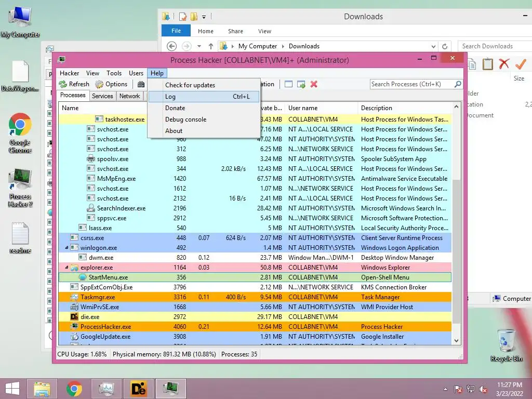Click the clipboard paste icon in Downloads window
The height and width of the screenshot is (399, 532).
(487, 64)
